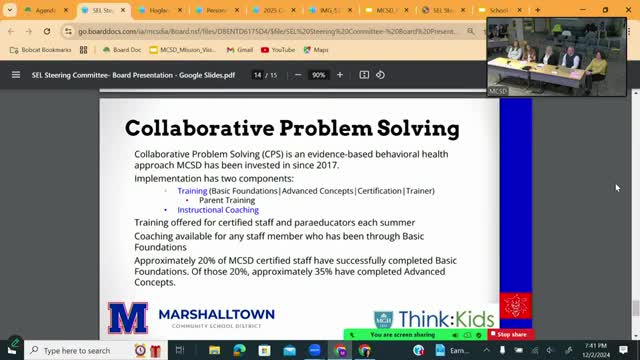Image resolution: width=640 pixels, height=360 pixels.
Task: Click the Stop share button
Action: (509, 335)
